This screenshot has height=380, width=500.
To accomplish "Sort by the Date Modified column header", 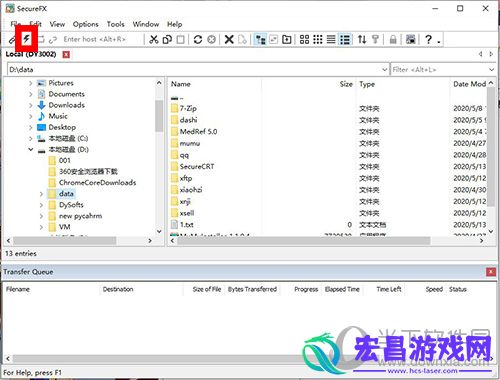I will 469,84.
